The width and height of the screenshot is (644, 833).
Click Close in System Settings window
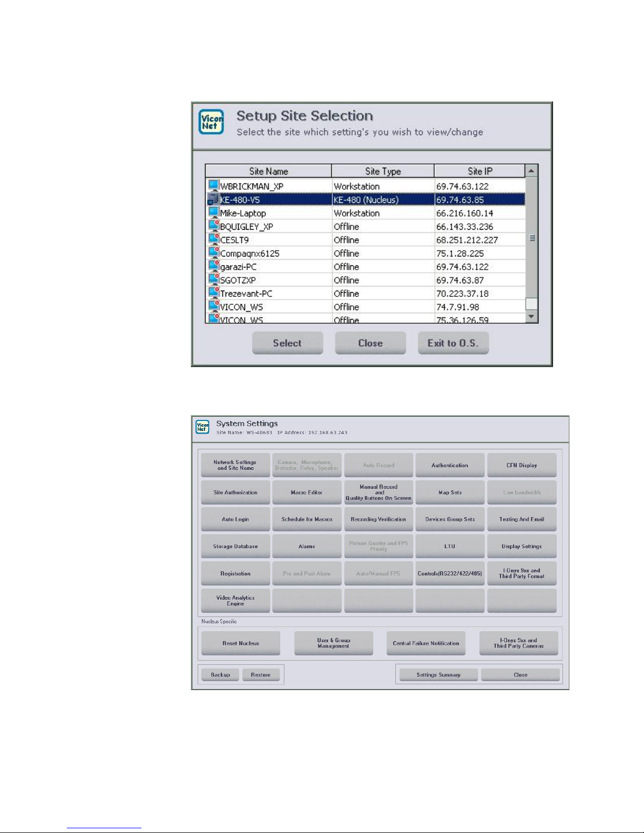point(520,675)
